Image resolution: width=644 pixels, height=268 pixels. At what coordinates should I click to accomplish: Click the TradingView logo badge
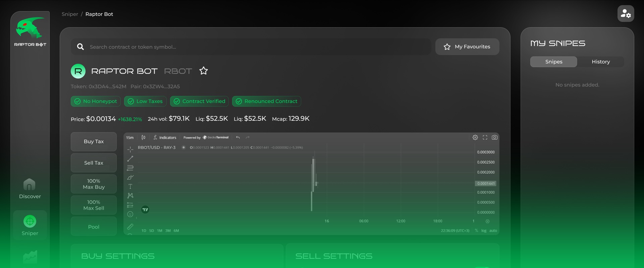pyautogui.click(x=145, y=210)
